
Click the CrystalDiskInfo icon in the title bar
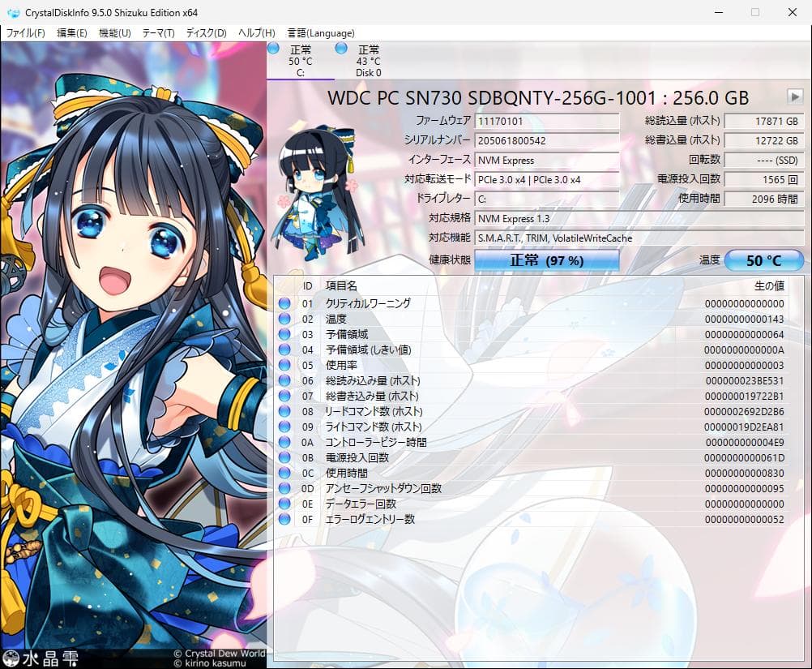pos(12,12)
